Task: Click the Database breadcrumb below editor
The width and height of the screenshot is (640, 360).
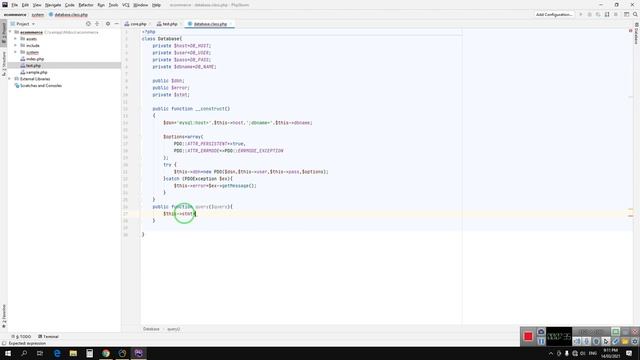Action: 151,329
